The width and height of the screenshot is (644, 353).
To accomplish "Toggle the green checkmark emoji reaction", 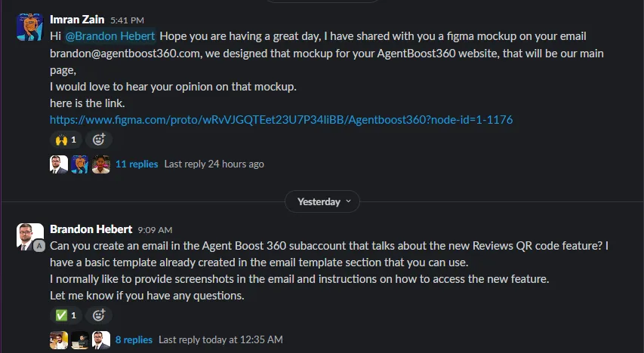I will point(66,315).
